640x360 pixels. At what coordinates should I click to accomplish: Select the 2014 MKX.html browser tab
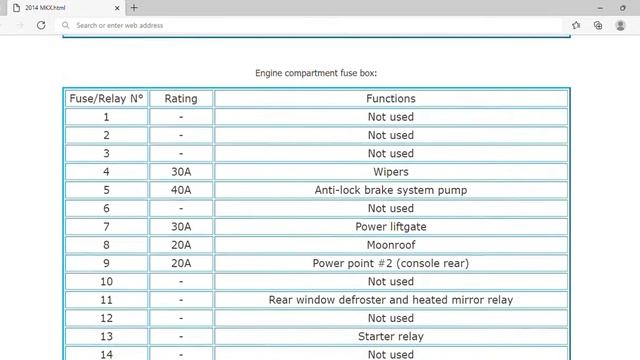[65, 8]
